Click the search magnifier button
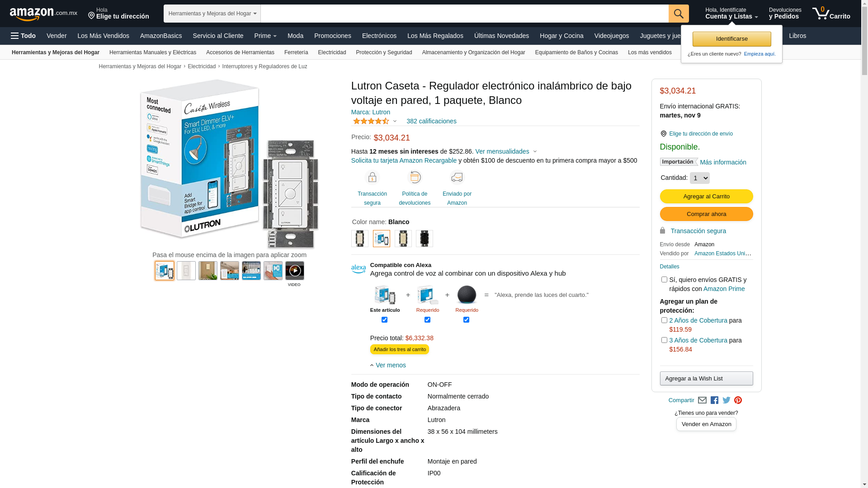Image resolution: width=868 pixels, height=488 pixels. pos(678,14)
